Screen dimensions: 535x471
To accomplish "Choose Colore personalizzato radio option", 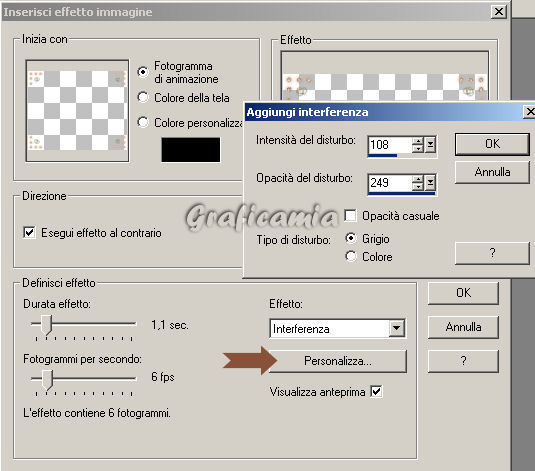I will 143,122.
